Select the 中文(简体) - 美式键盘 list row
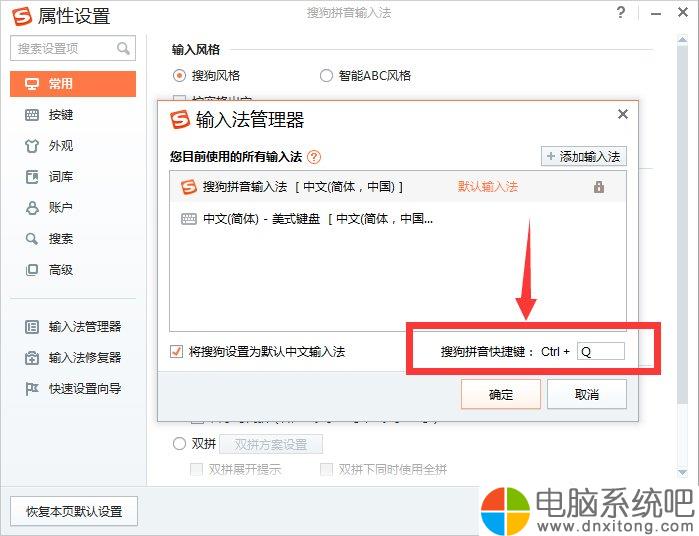The image size is (699, 536). 398,219
